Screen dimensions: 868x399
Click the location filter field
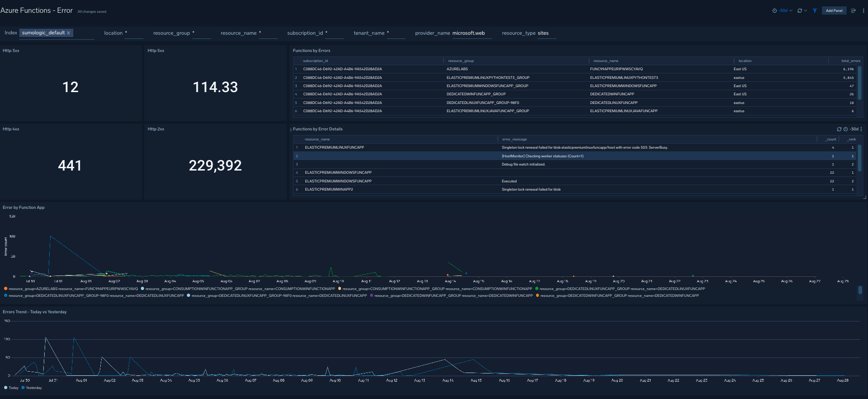click(134, 33)
